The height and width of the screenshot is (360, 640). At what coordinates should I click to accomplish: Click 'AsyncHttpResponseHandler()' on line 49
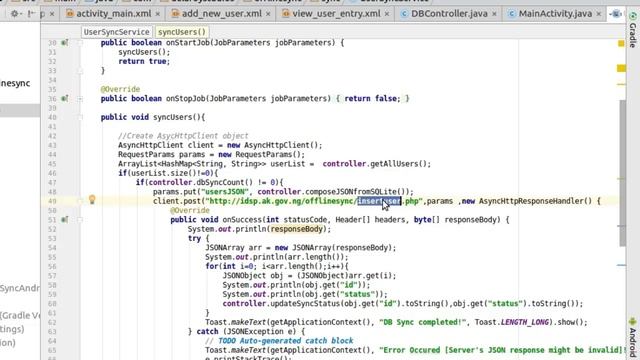535,201
